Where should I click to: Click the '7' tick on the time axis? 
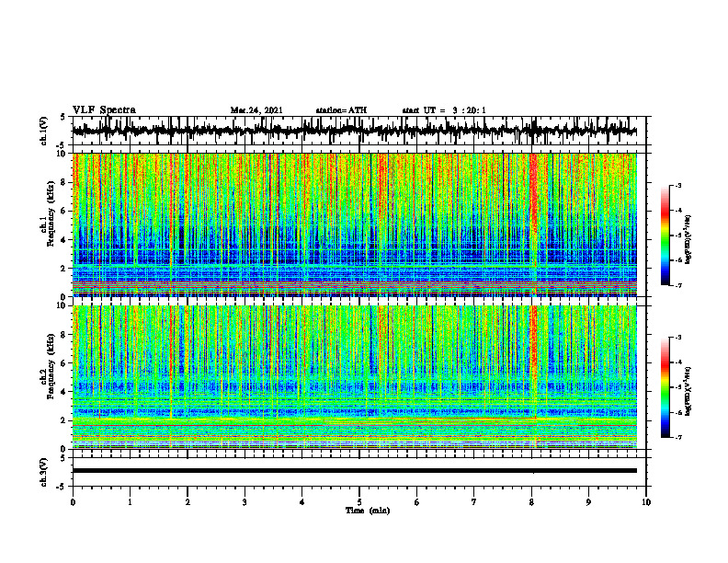pyautogui.click(x=474, y=502)
